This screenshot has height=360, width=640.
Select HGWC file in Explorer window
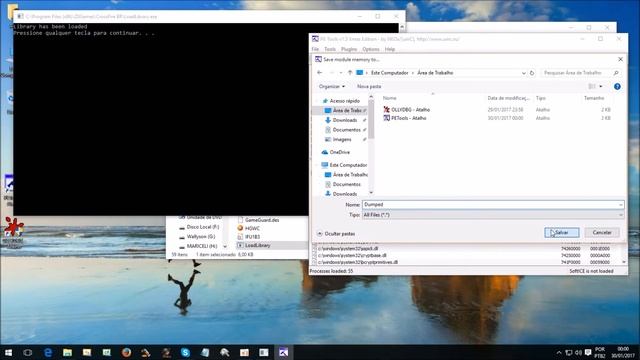tap(252, 228)
